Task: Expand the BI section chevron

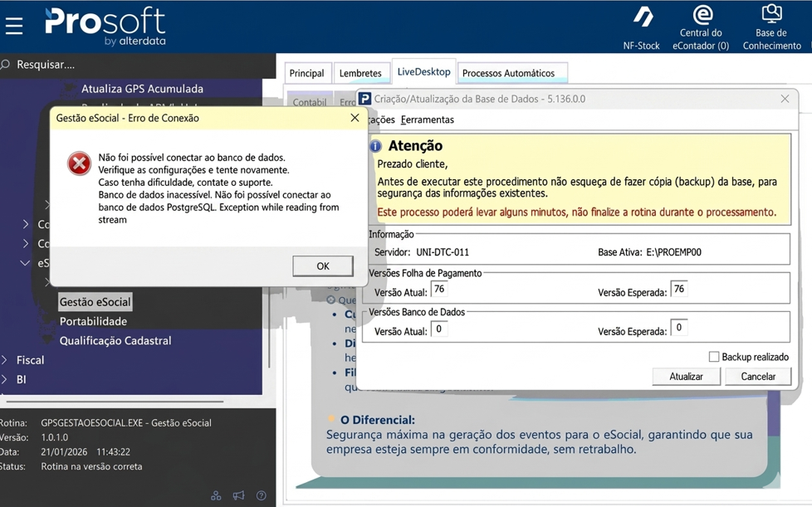Action: [5, 379]
